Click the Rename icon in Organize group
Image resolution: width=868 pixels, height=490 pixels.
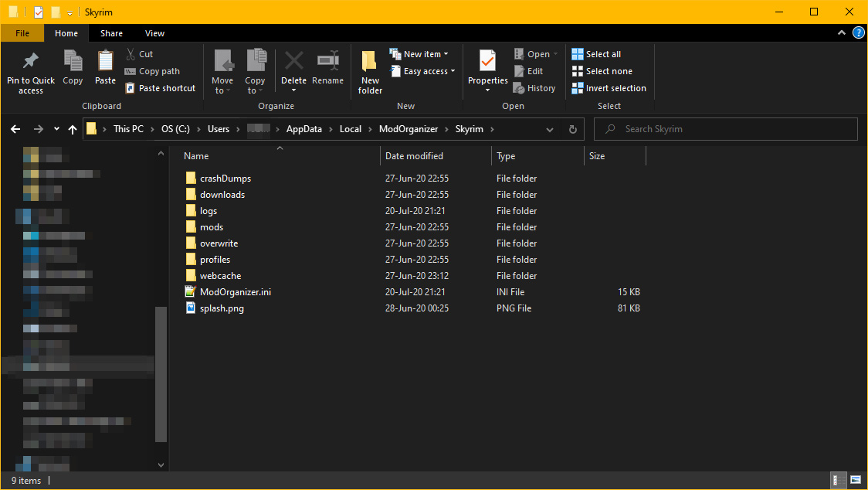pyautogui.click(x=327, y=61)
